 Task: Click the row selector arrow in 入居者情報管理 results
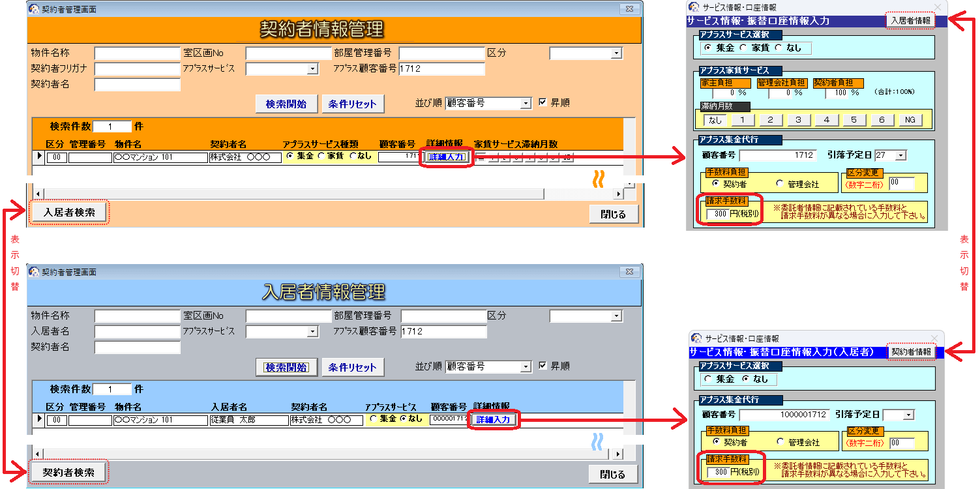[39, 419]
